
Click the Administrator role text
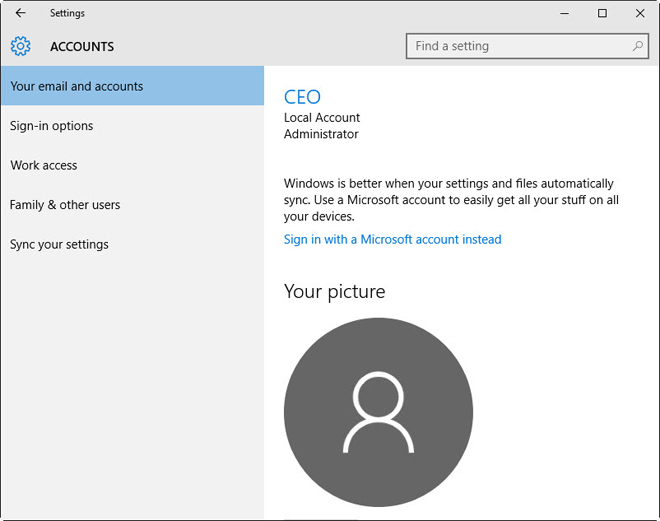tap(321, 134)
